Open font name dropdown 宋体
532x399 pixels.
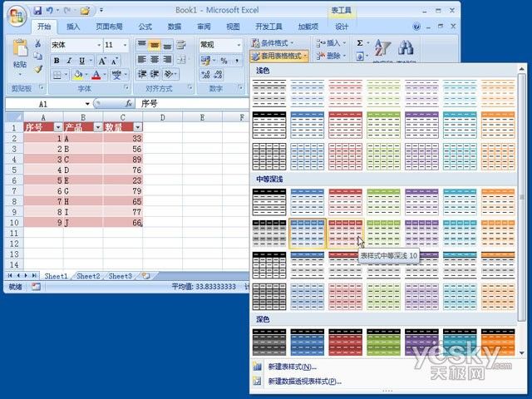point(99,45)
